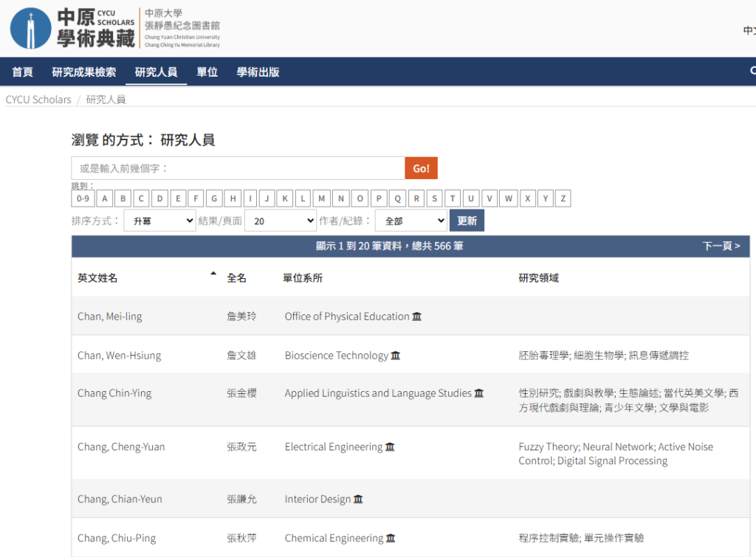The height and width of the screenshot is (557, 756).
Task: Open the 排序方式 sort order dropdown
Action: tap(159, 221)
